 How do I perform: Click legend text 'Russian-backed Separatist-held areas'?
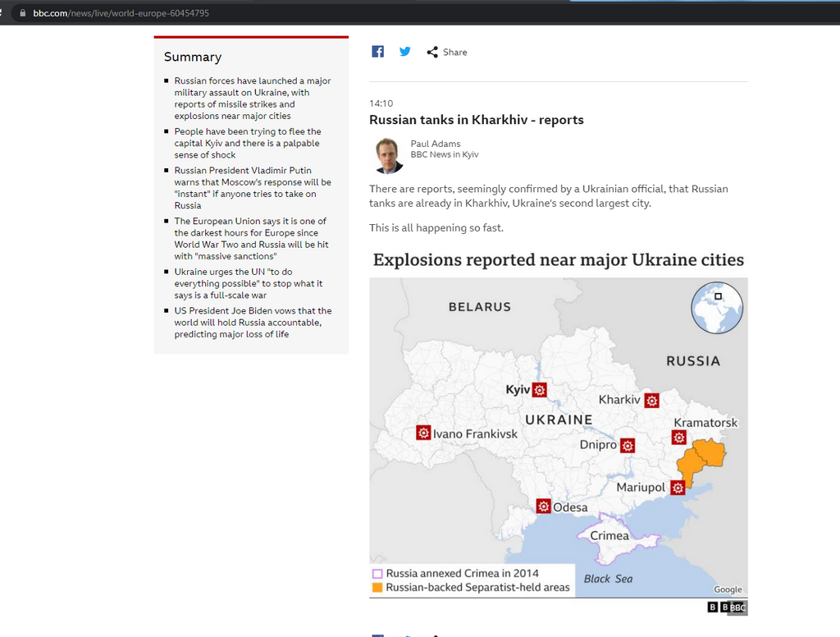click(x=478, y=587)
